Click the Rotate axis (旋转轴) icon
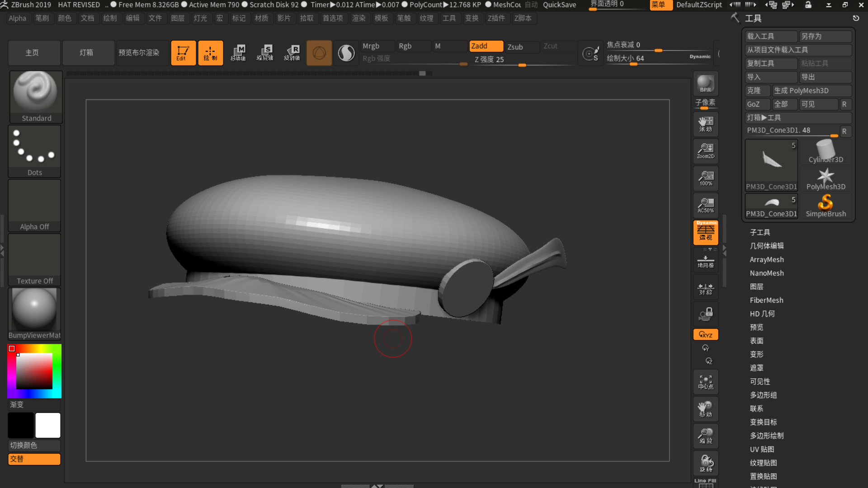This screenshot has height=488, width=868. [292, 53]
